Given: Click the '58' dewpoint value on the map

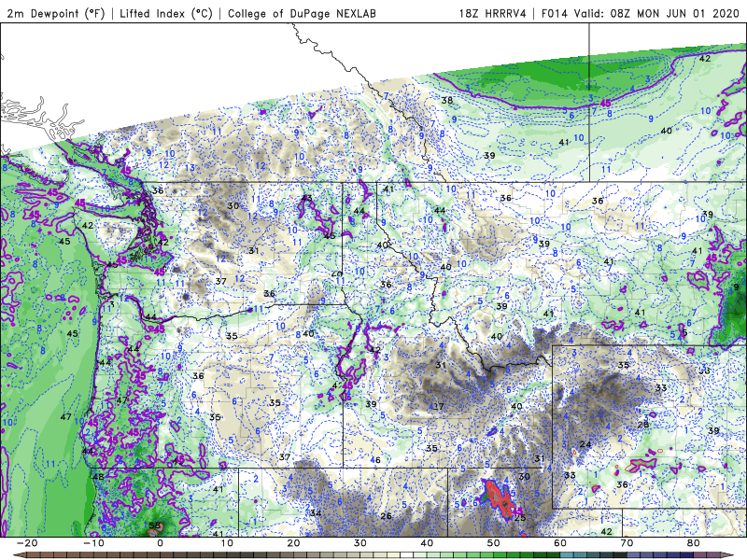Looking at the screenshot, I should 155,525.
